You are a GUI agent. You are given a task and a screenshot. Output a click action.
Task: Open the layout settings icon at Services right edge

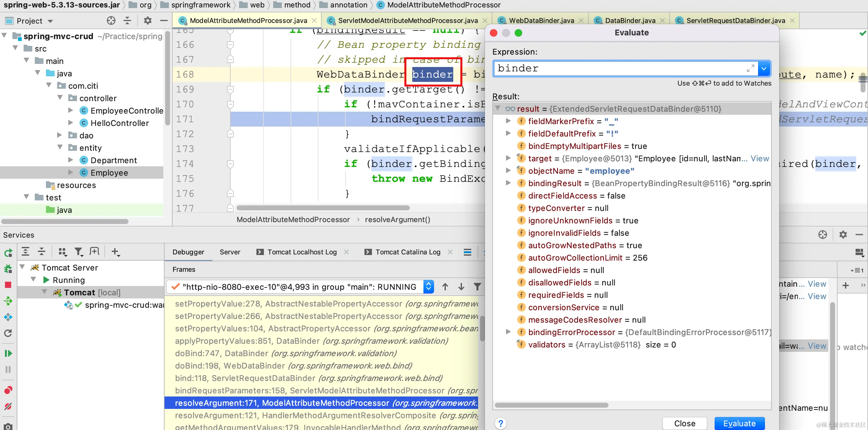(859, 252)
